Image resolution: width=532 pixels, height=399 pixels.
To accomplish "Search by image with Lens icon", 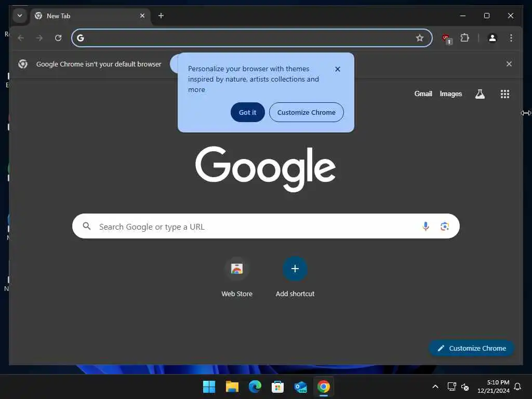I will tap(445, 227).
